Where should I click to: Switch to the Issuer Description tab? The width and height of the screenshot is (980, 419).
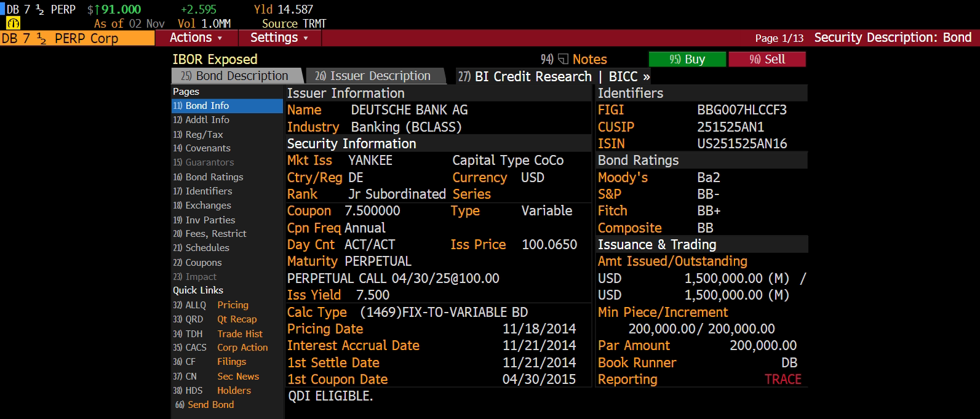click(375, 76)
